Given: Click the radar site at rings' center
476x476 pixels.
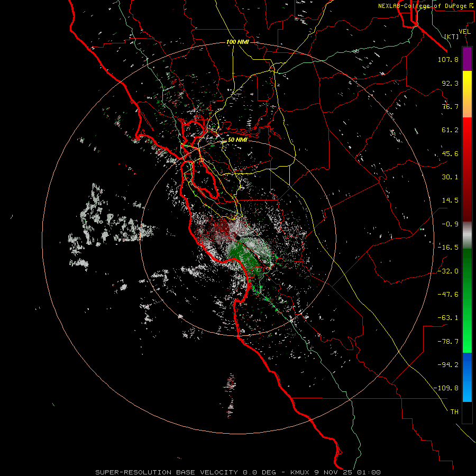Looking at the screenshot, I should [x=239, y=238].
